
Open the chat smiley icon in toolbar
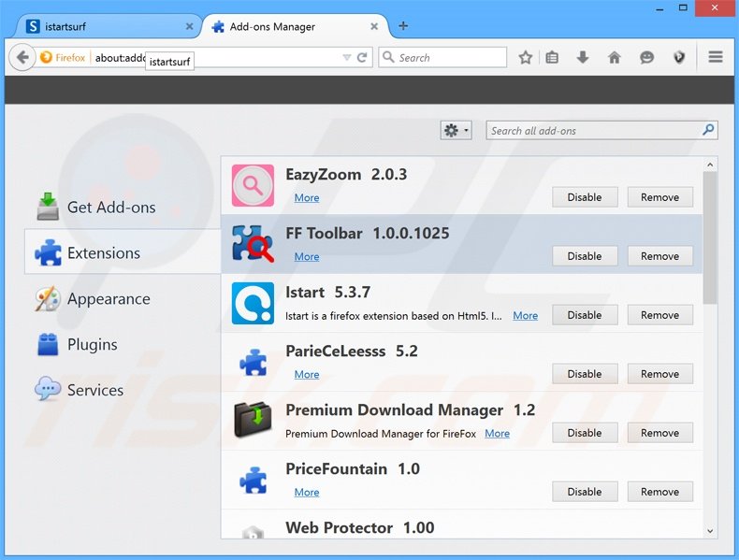pyautogui.click(x=646, y=57)
